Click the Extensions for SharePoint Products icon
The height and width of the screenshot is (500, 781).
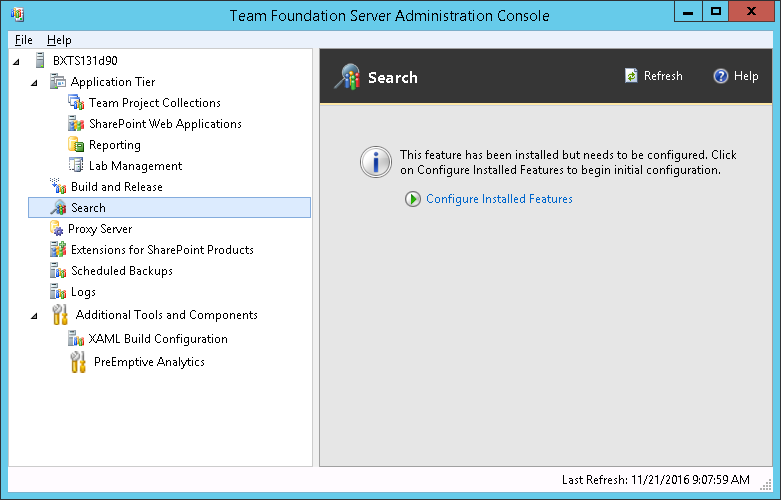(x=58, y=250)
